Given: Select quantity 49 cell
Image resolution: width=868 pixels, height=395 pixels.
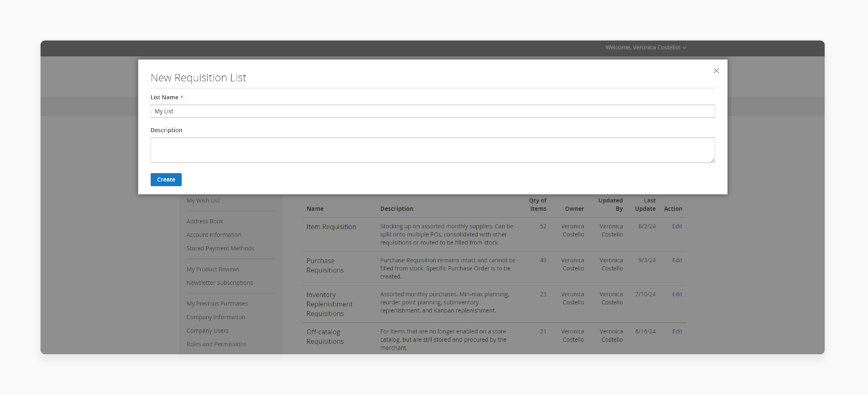Looking at the screenshot, I should pos(543,260).
